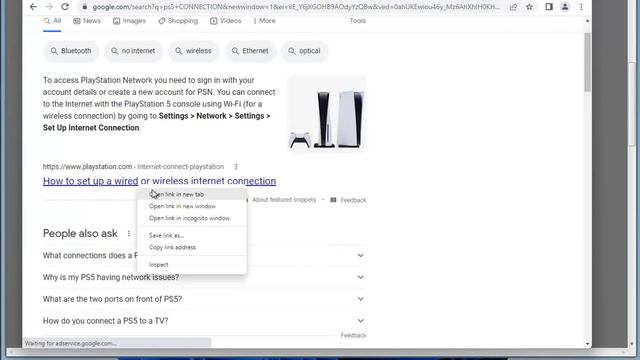Select the Bluetooth suggestion chip

point(71,51)
